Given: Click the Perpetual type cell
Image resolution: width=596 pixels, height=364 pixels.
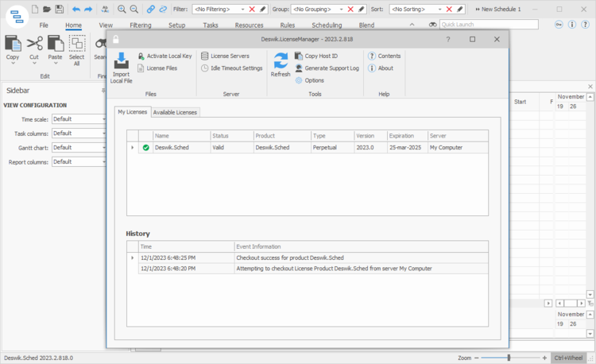Looking at the screenshot, I should pos(332,147).
